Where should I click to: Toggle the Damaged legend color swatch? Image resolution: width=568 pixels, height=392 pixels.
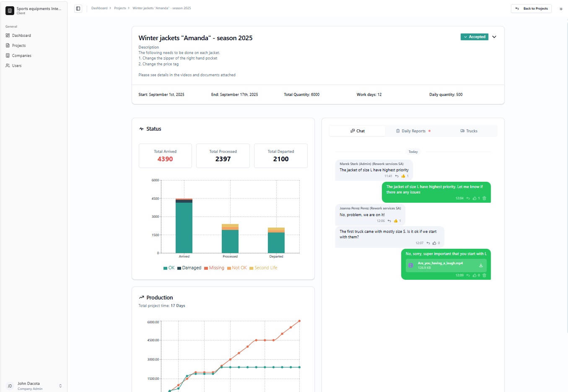pyautogui.click(x=179, y=268)
